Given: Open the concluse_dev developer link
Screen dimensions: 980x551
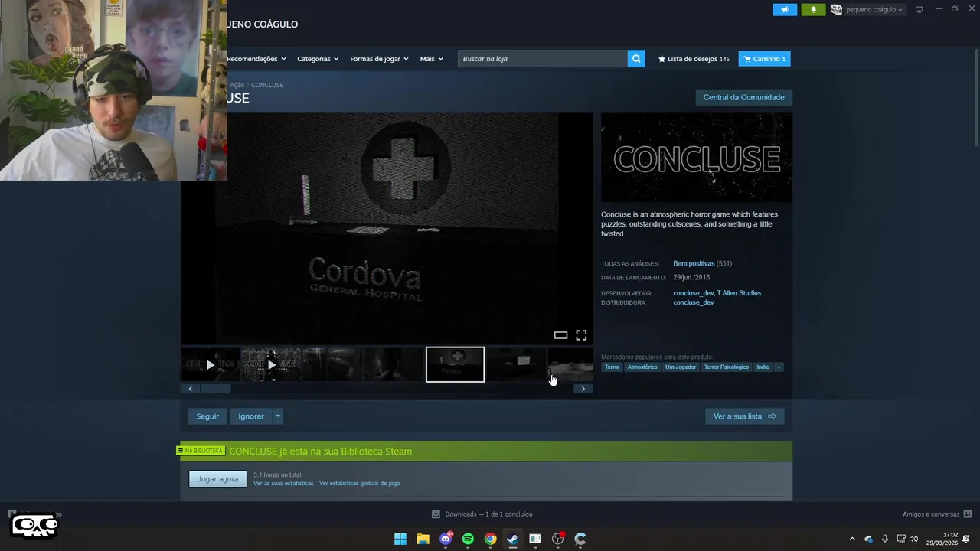Looking at the screenshot, I should point(693,293).
